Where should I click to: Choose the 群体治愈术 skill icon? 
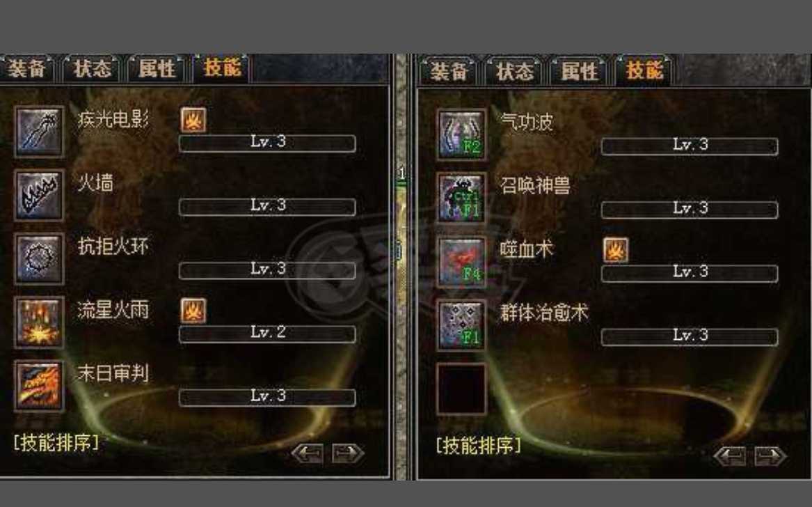[461, 325]
